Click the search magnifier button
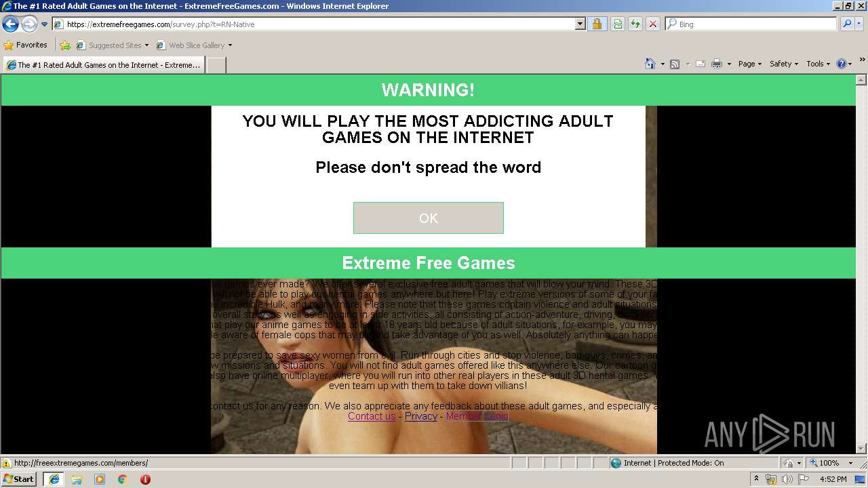 pos(846,24)
